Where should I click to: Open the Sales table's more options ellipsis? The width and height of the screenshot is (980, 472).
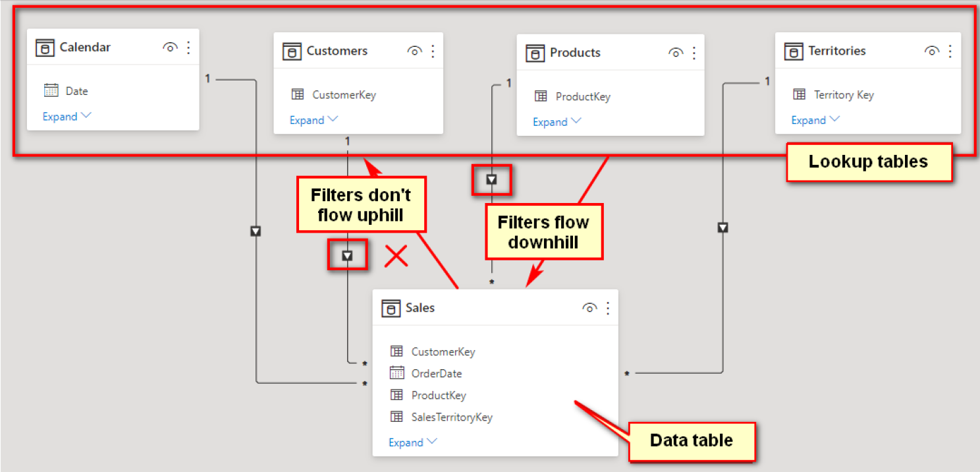coord(608,308)
